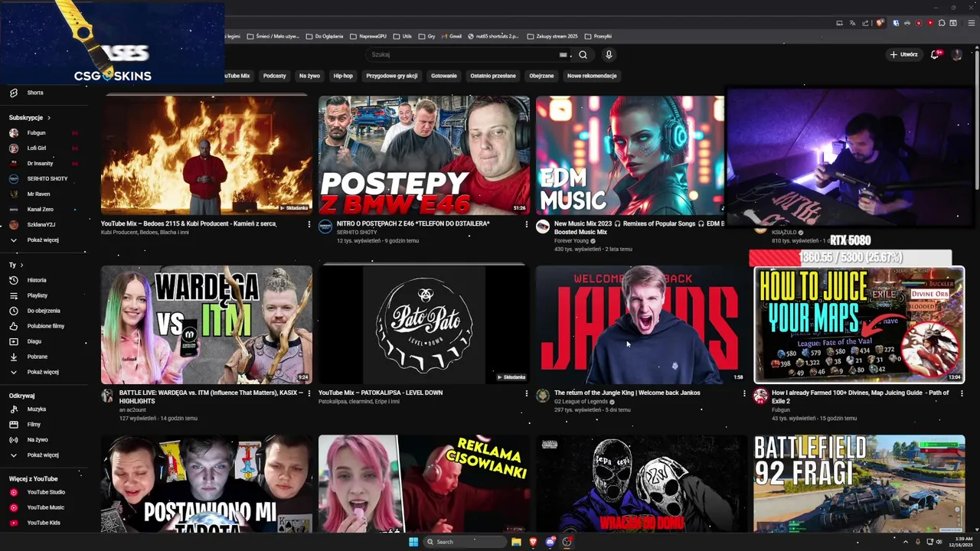Select Ostatnio przesłane chip
Screen dimensions: 980x551
click(493, 76)
